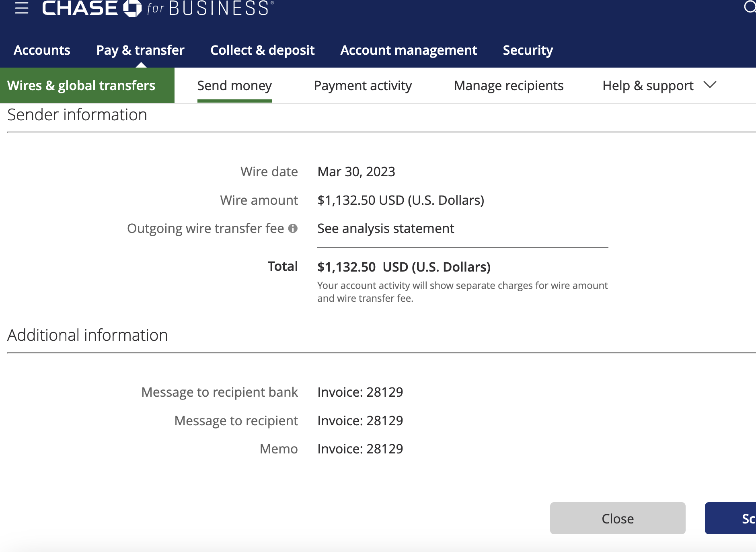Click Message to recipient invoice value
This screenshot has width=756, height=552.
coord(360,421)
